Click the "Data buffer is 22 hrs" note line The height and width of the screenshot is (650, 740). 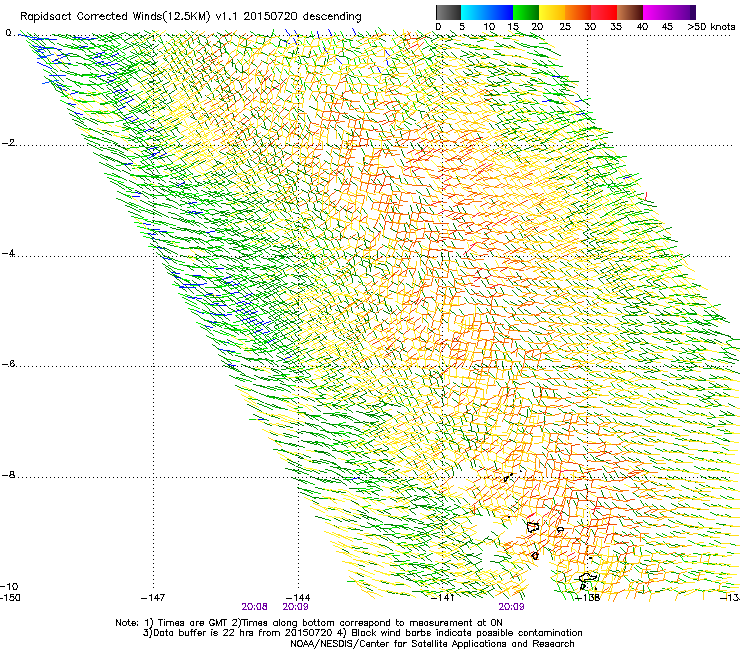pos(362,633)
